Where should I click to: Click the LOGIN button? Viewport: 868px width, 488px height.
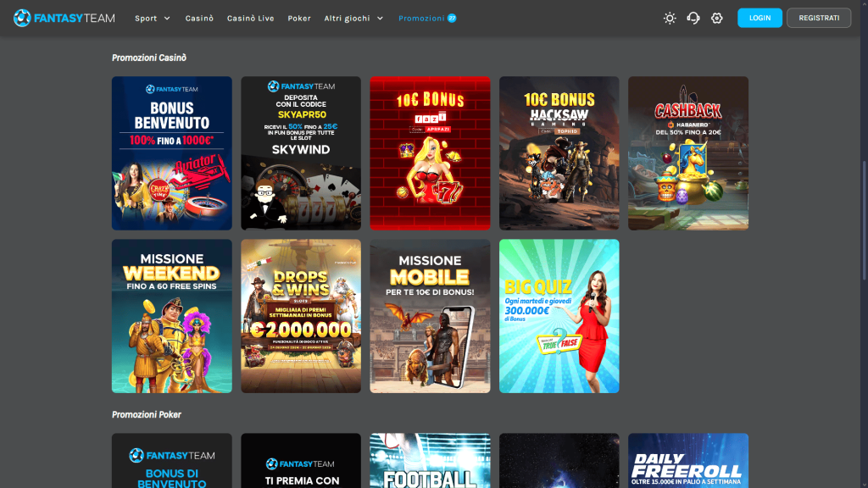click(759, 18)
